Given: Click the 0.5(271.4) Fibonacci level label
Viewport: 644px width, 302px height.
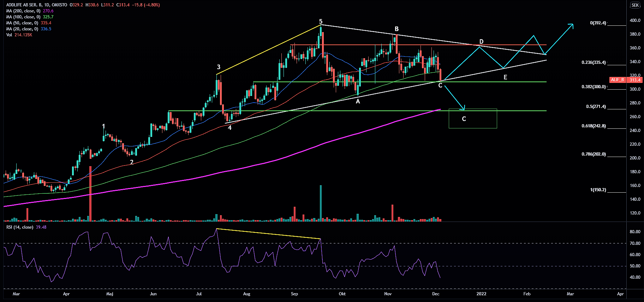Looking at the screenshot, I should coord(596,107).
